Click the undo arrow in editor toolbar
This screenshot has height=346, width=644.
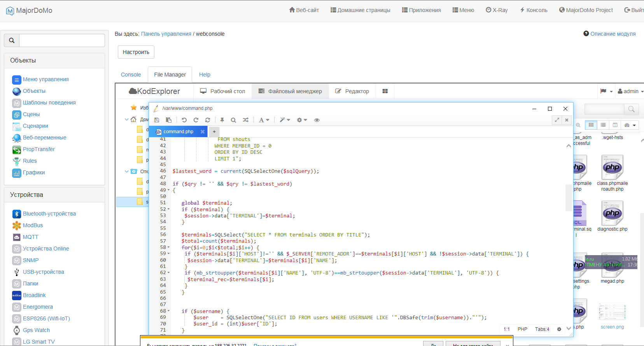coord(184,120)
